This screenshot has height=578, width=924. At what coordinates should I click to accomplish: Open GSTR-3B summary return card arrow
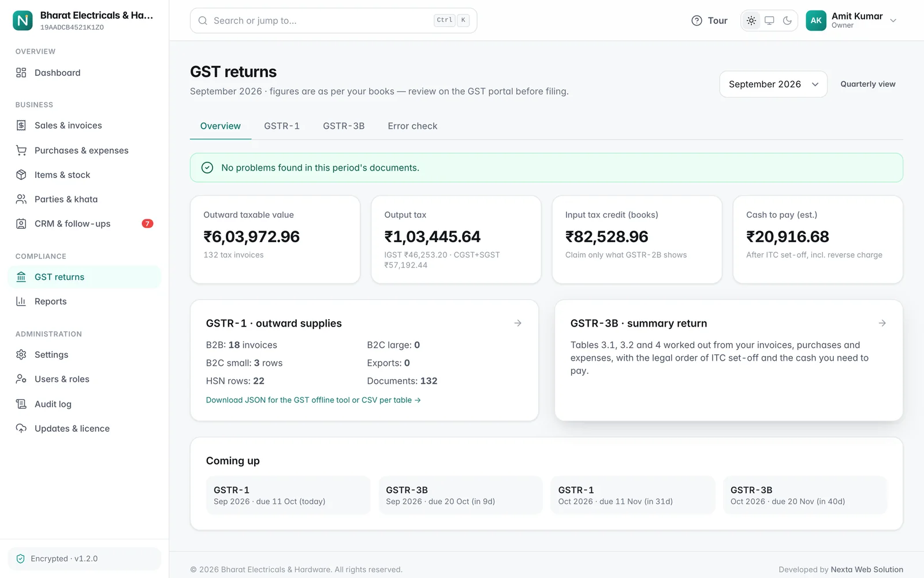pos(882,323)
